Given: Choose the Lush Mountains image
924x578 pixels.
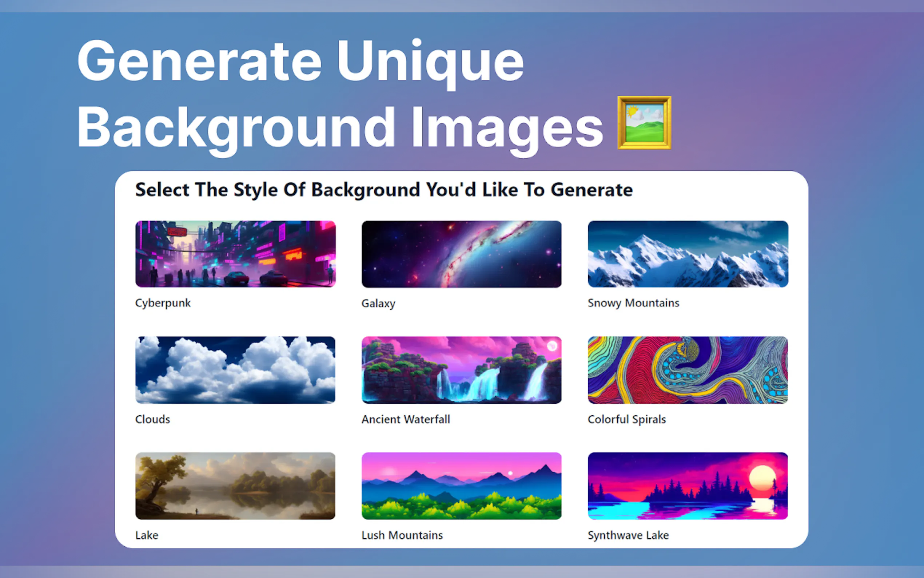Looking at the screenshot, I should tap(461, 486).
